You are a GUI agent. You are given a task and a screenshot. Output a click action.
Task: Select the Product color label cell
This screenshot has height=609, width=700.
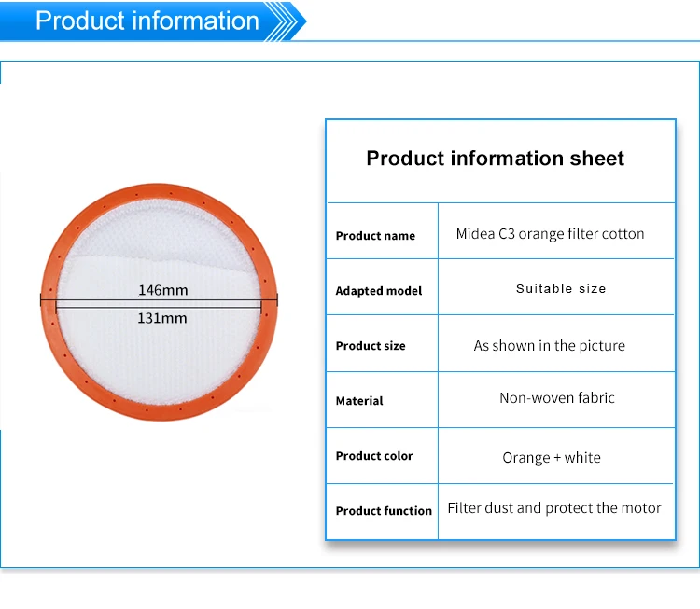click(382, 455)
